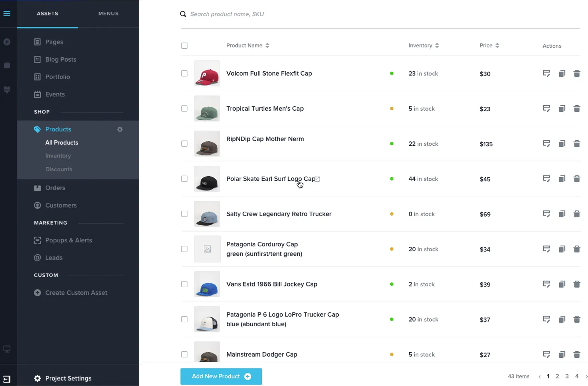Edit Patagonia Corduroy Cap product
The width and height of the screenshot is (588, 386).
[x=546, y=249]
